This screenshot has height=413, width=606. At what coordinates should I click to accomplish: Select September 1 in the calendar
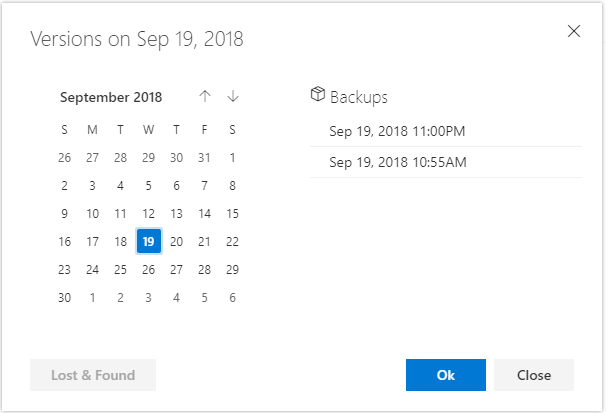(x=232, y=157)
